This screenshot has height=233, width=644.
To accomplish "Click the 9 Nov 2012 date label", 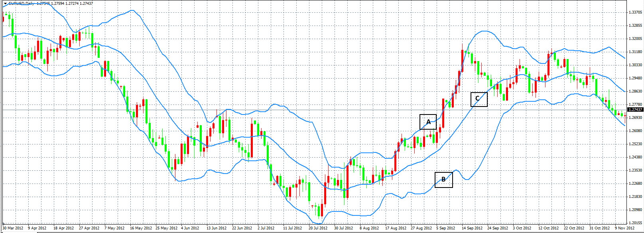I will (624, 228).
